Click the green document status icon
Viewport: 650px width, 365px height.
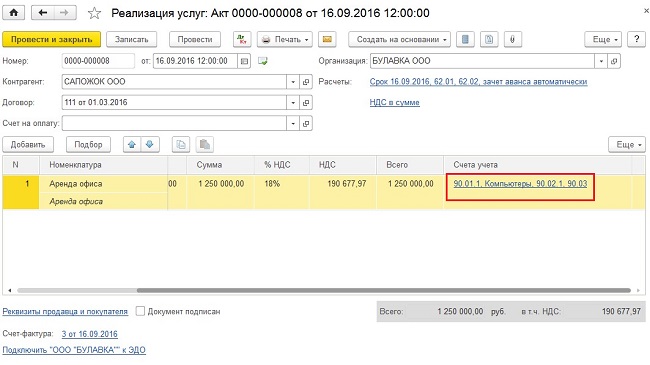tap(262, 61)
